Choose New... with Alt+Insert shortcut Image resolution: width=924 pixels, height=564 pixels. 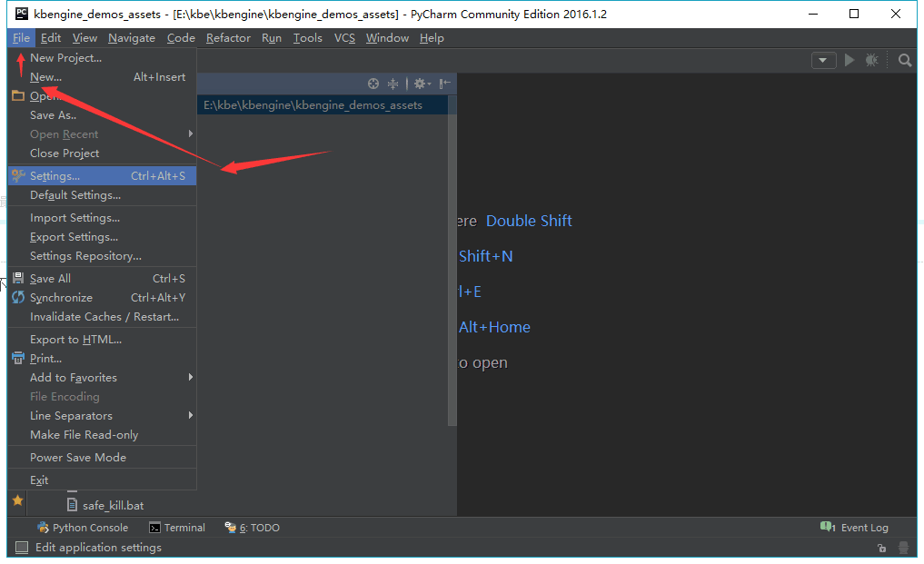point(102,76)
